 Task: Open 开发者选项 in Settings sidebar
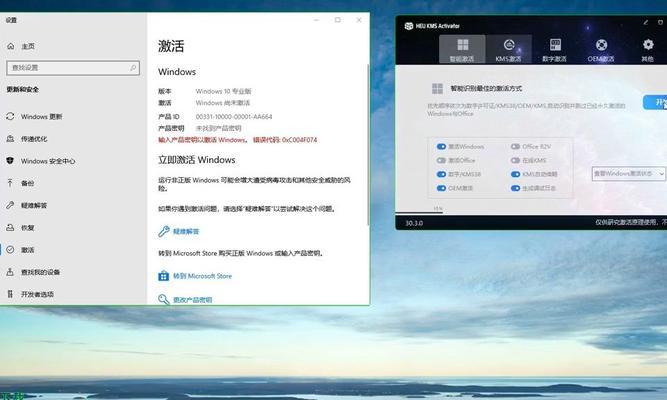point(37,294)
